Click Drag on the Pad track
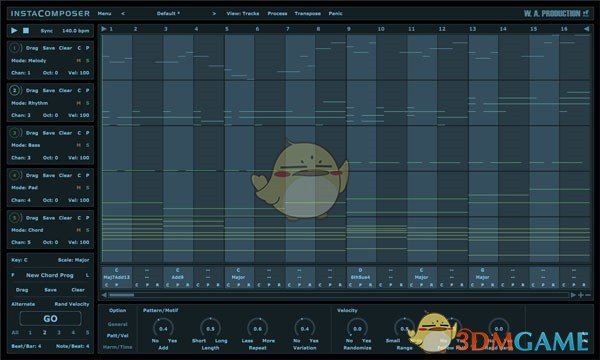Viewport: 600px width, 360px height. tap(32, 176)
